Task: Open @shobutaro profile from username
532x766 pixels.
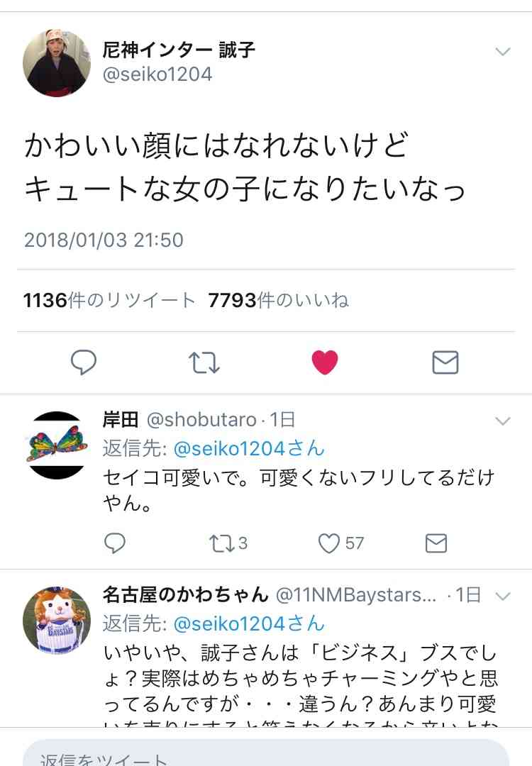Action: click(x=201, y=420)
